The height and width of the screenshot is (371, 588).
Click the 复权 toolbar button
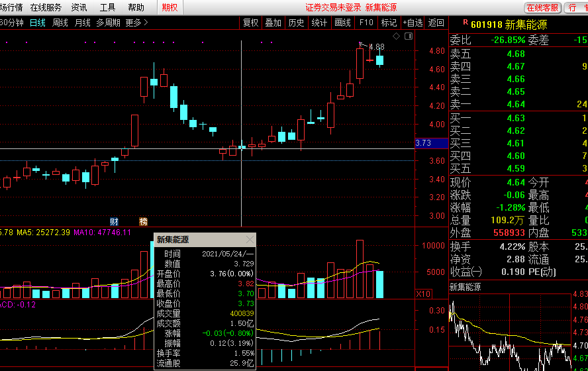click(x=250, y=23)
